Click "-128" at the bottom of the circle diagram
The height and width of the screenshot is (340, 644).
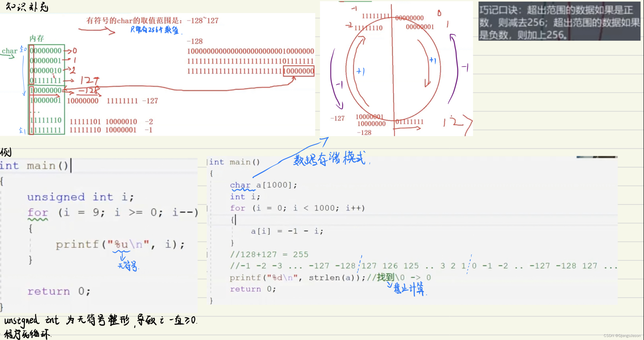coord(364,133)
